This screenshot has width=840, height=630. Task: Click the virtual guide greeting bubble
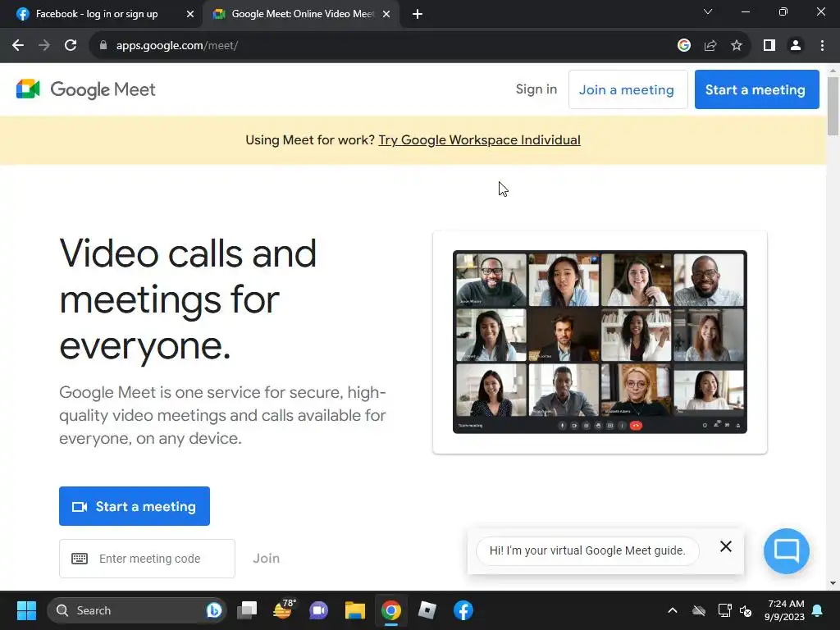[587, 550]
